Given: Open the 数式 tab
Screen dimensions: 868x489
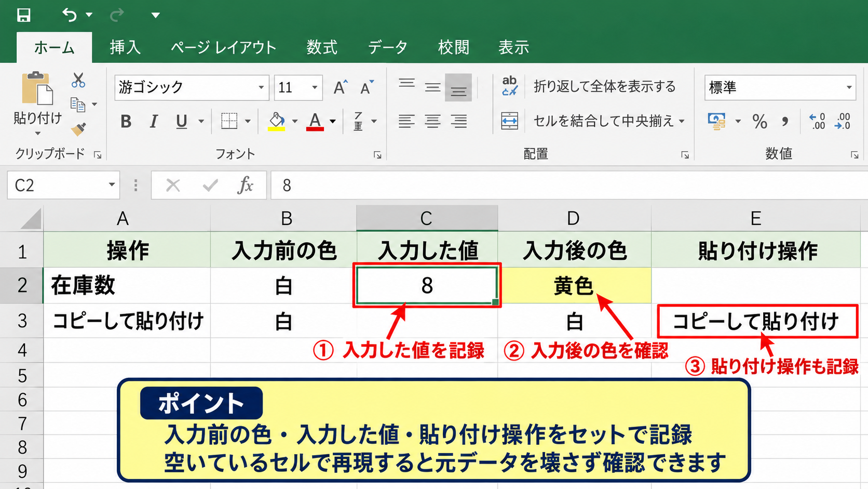Looking at the screenshot, I should (x=322, y=47).
